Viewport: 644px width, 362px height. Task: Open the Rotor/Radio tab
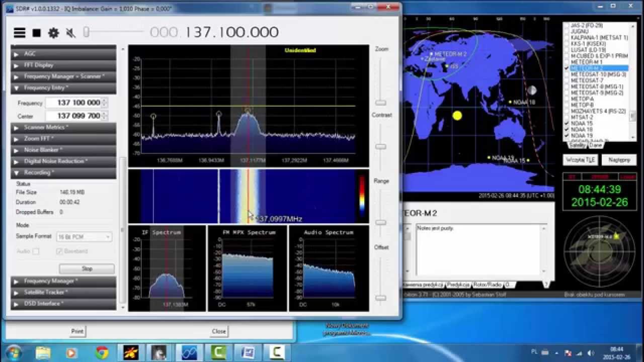[489, 285]
